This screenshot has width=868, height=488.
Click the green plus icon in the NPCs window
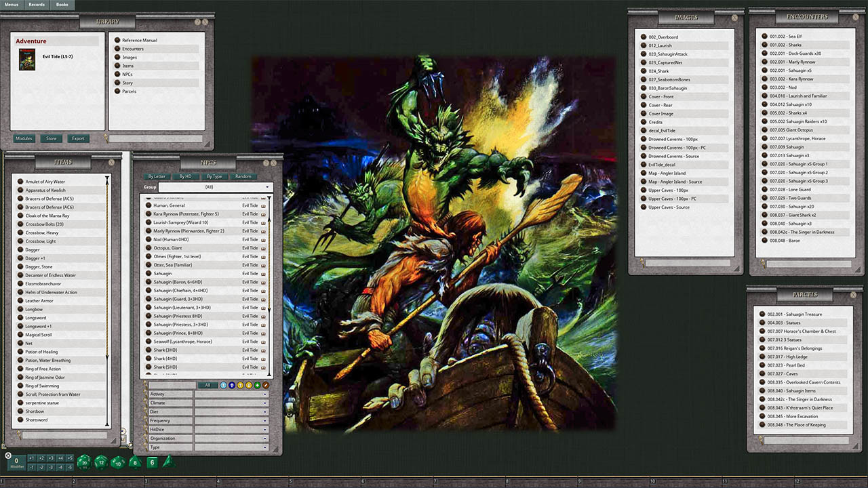click(257, 385)
